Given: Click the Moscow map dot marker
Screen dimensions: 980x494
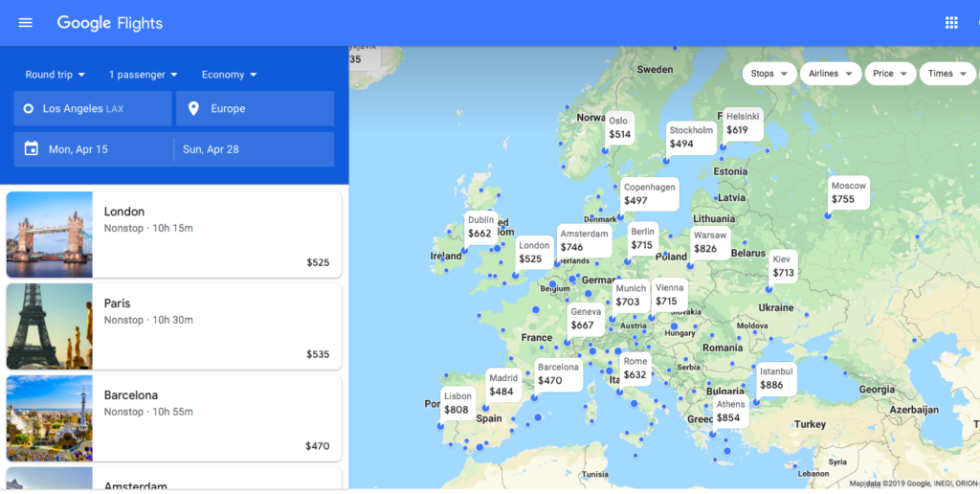Looking at the screenshot, I should click(828, 215).
